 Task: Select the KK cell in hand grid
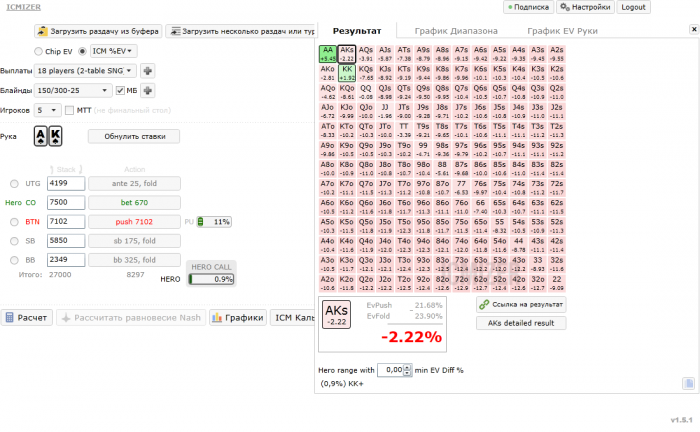pyautogui.click(x=347, y=73)
